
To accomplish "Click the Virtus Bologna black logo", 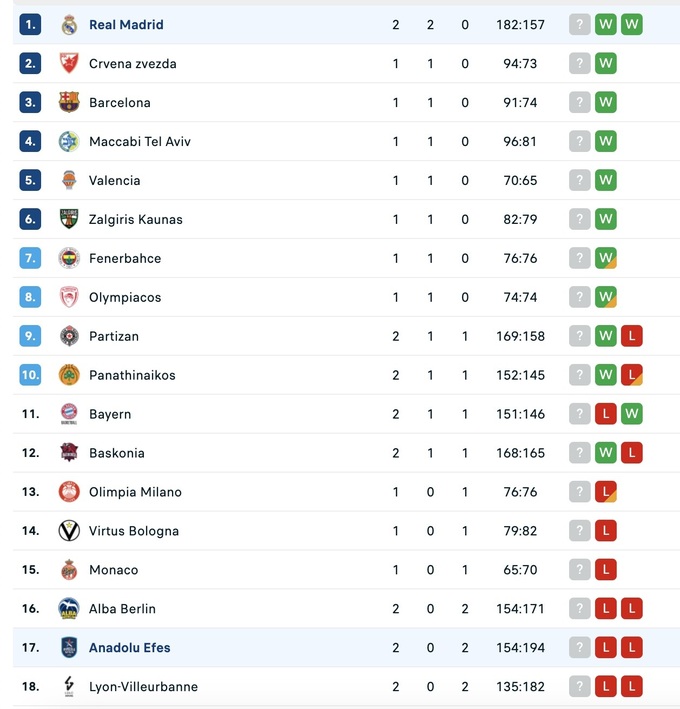I will point(69,532).
